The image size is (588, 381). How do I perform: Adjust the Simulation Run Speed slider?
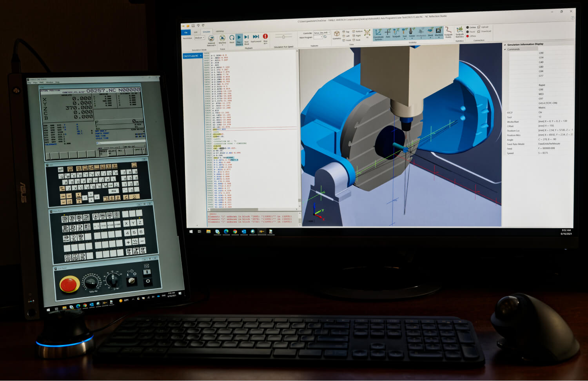click(284, 36)
